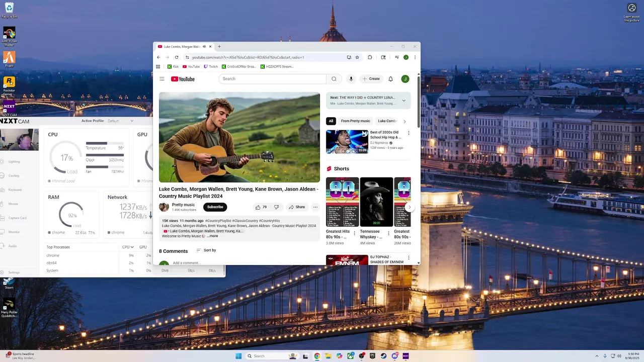This screenshot has width=644, height=362.
Task: Open Chrome three-dot menu
Action: (x=415, y=57)
